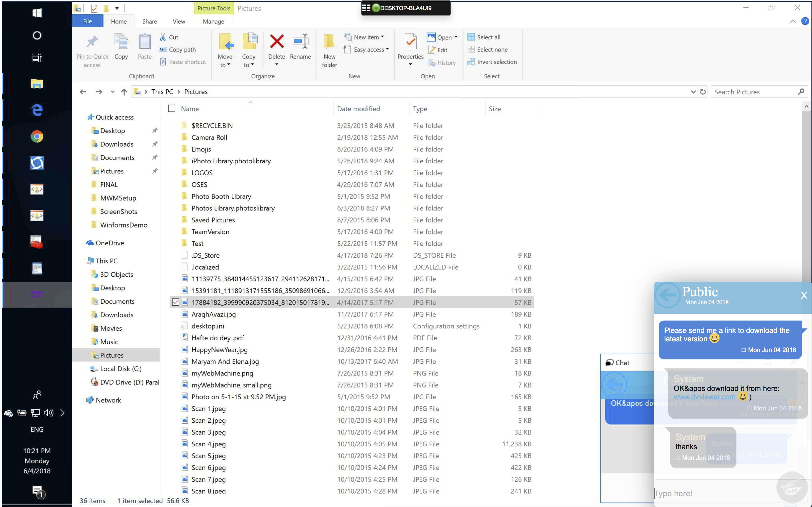Screen dimensions: 812x507
Task: Open the Share ribbon tab
Action: pyautogui.click(x=149, y=21)
